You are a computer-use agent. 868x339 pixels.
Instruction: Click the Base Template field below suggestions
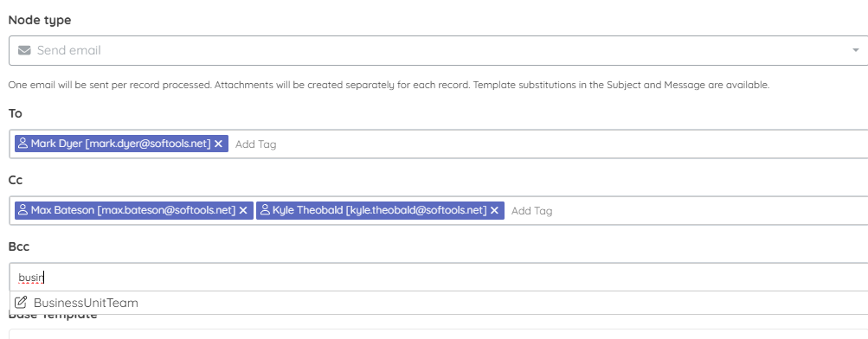(439, 334)
